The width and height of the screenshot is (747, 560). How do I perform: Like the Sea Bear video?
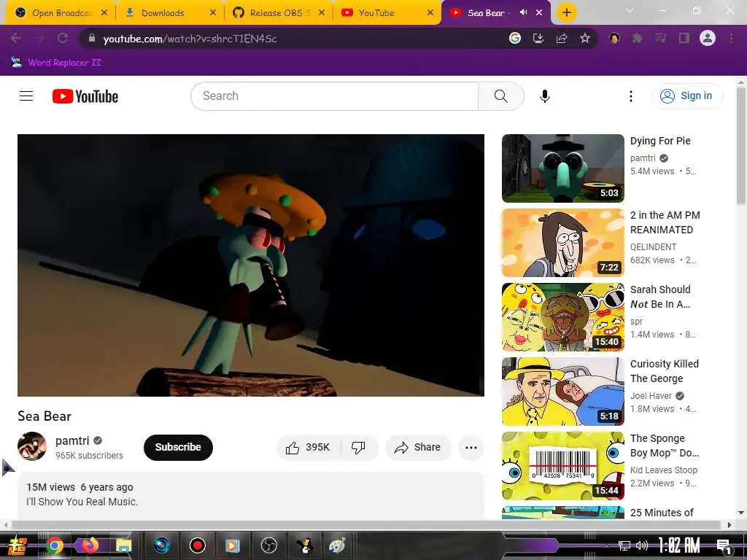(309, 447)
